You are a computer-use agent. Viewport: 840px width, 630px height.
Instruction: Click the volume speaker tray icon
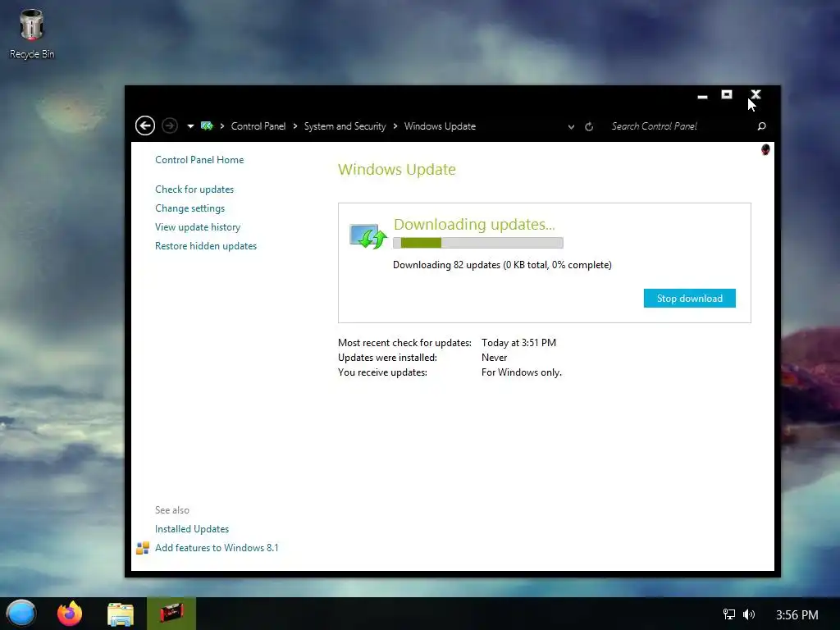749,614
